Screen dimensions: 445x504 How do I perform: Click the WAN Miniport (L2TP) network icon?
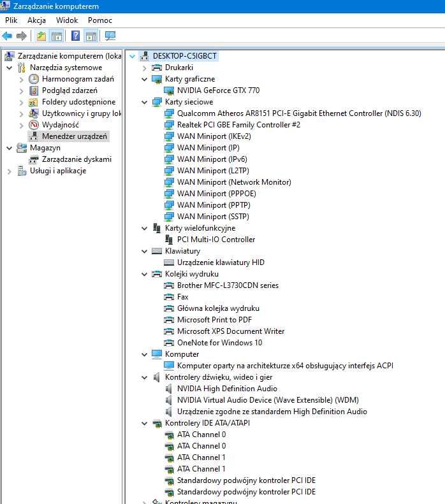pyautogui.click(x=169, y=171)
